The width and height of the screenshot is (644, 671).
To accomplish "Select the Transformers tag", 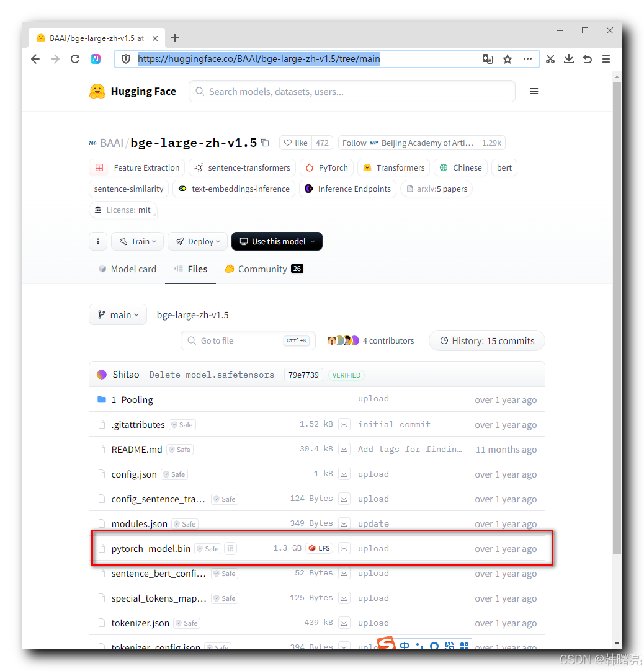I will [x=394, y=167].
